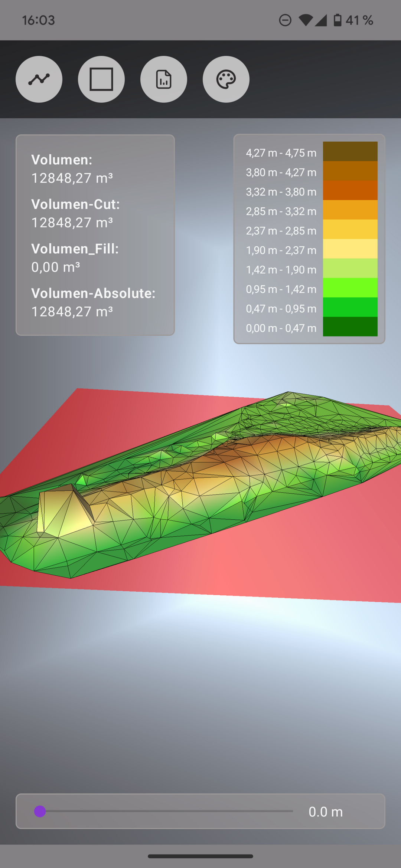
Task: Tap the Volumen_Fill value 0,00 m³
Action: (56, 267)
